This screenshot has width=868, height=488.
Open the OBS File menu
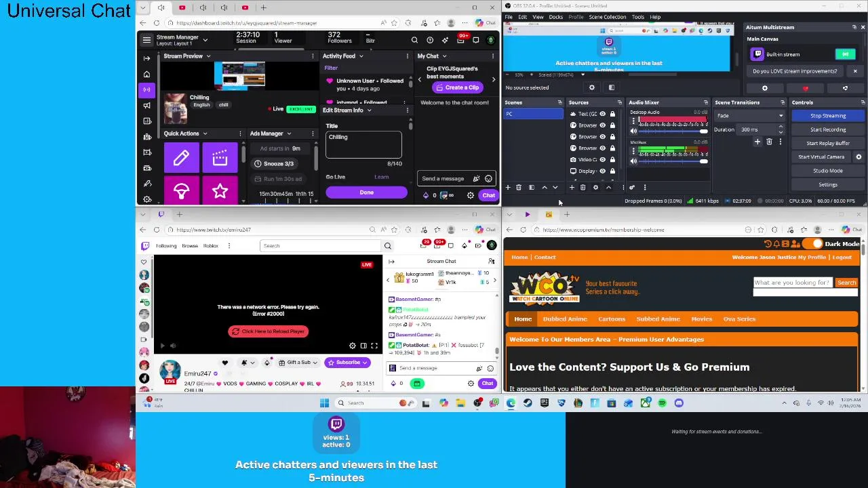click(508, 17)
